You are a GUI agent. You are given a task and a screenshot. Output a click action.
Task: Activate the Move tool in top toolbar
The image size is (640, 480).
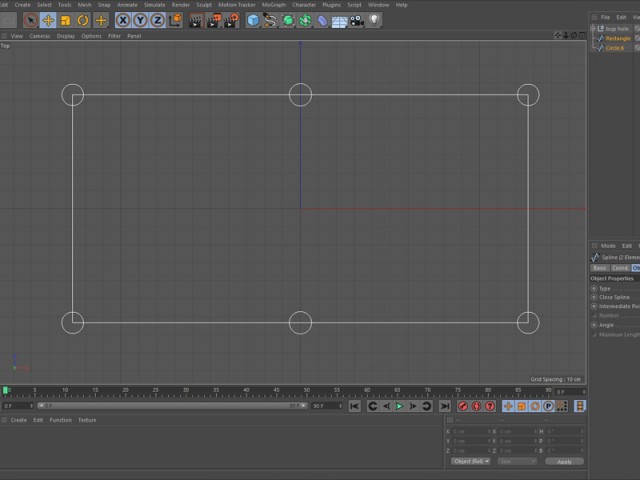[x=48, y=20]
